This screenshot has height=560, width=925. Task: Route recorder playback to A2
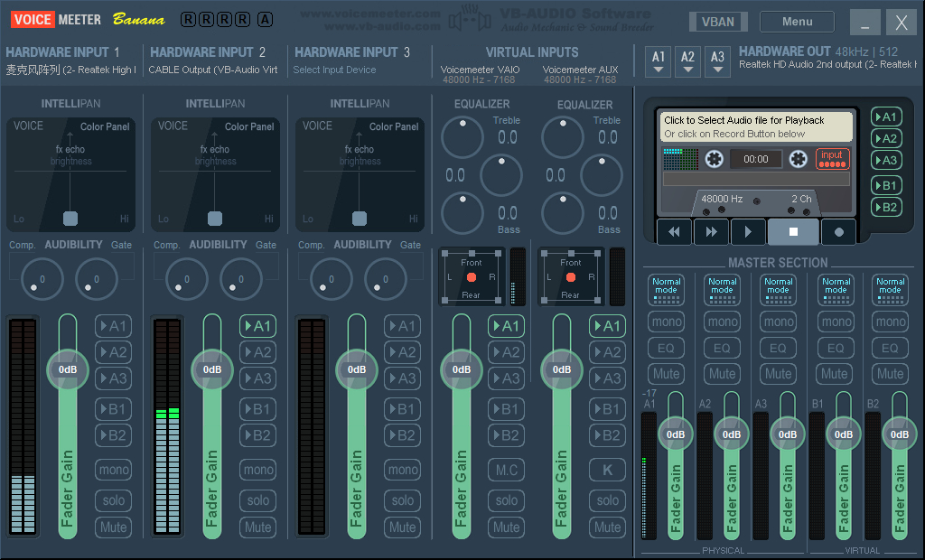click(886, 139)
